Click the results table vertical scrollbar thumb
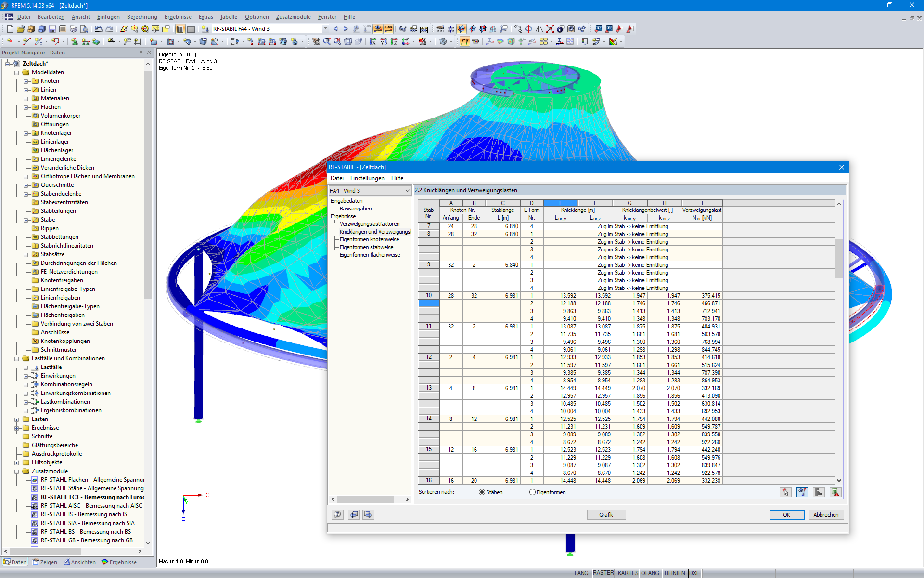Viewport: 924px width, 578px height. [x=839, y=258]
